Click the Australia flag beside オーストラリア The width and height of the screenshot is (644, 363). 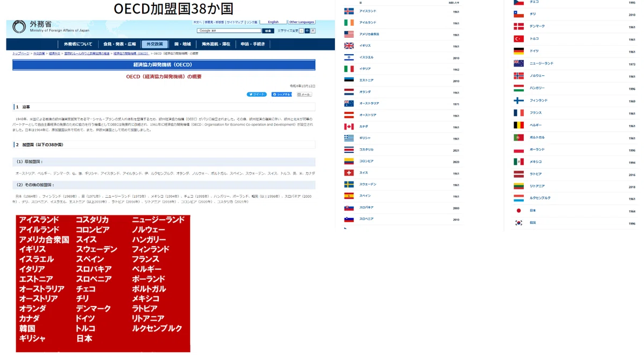pyautogui.click(x=349, y=103)
